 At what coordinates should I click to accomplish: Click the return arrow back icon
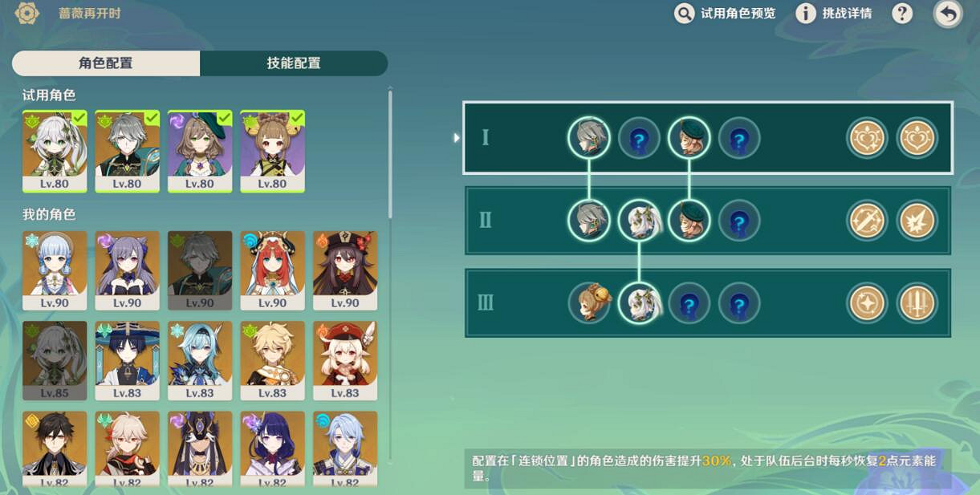point(948,14)
